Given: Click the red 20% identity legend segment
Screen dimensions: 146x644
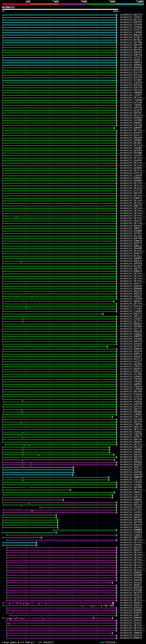Looking at the screenshot, I should 16,4.
